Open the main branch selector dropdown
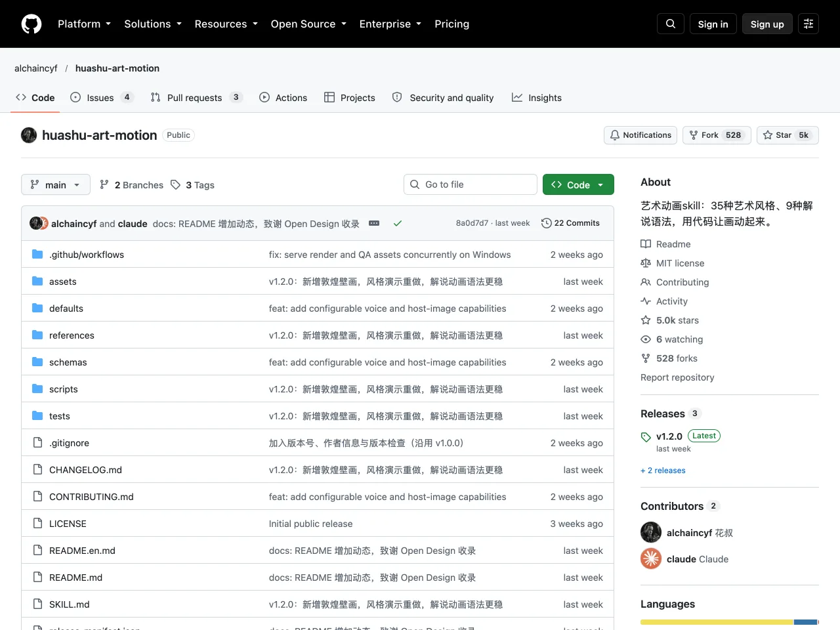Viewport: 840px width, 630px height. (x=55, y=184)
